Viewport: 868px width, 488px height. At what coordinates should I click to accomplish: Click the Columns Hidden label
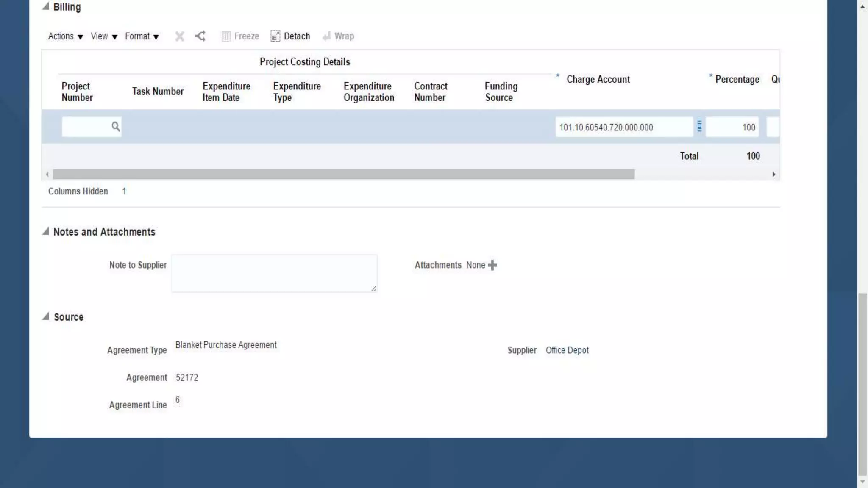78,191
